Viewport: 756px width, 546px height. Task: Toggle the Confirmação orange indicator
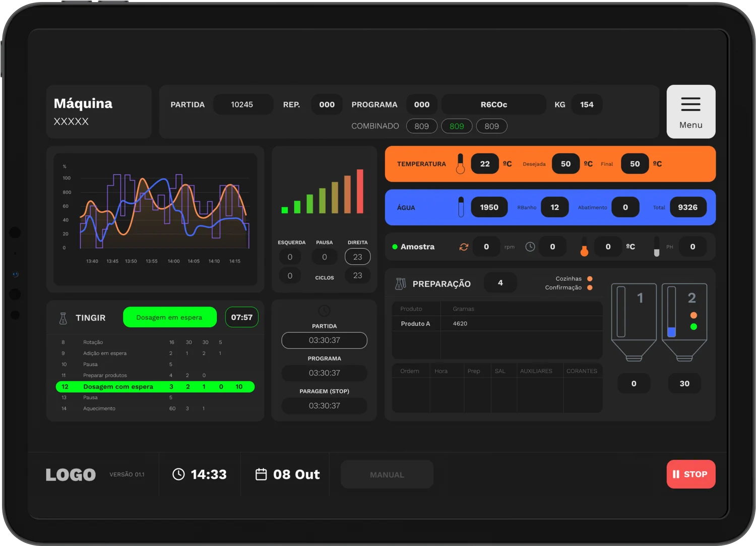tap(590, 288)
